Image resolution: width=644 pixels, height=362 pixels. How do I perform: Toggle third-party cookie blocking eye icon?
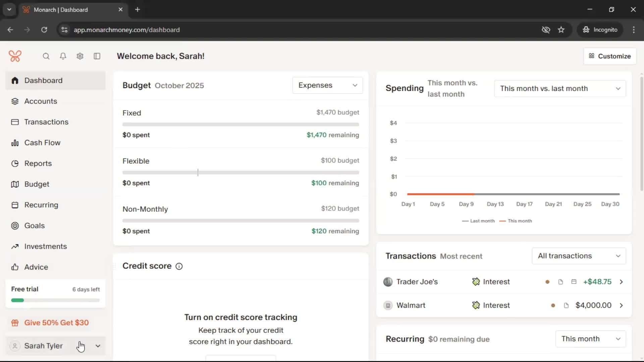click(x=546, y=30)
